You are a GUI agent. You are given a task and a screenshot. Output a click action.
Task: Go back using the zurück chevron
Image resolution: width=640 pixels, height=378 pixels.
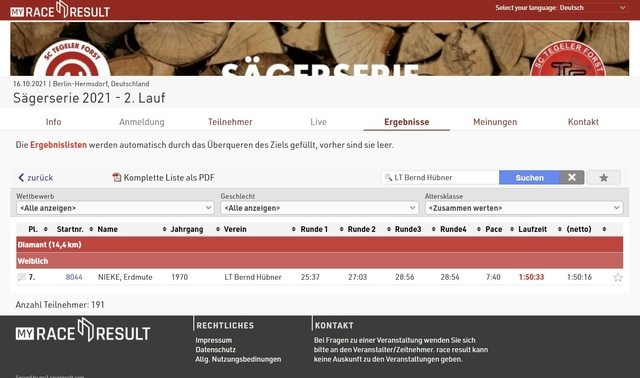point(21,178)
